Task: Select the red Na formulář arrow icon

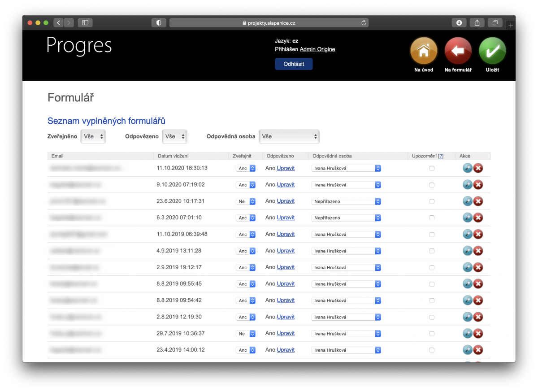Action: point(458,50)
